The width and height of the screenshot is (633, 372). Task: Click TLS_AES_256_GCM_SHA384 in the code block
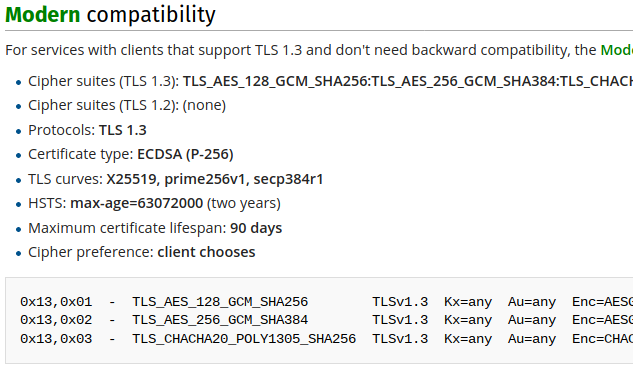pyautogui.click(x=220, y=320)
